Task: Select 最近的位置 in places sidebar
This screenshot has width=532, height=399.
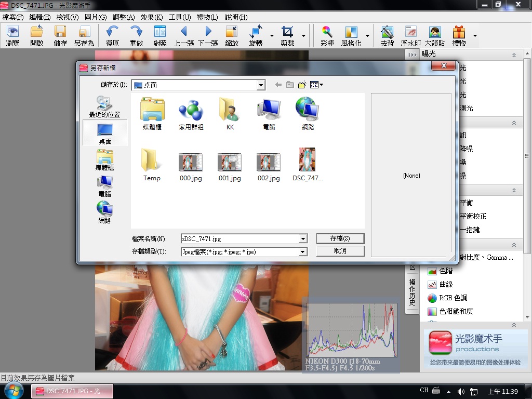Action: [104, 107]
